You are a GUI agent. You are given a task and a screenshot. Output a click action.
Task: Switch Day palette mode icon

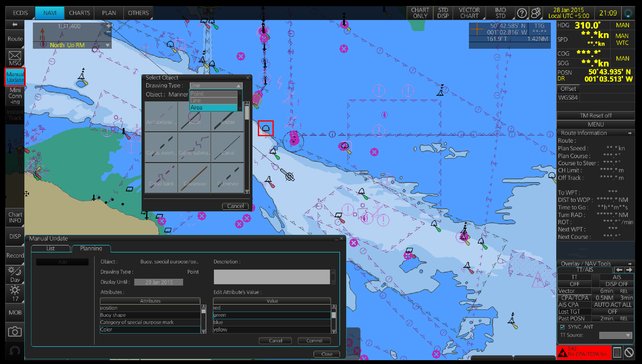click(15, 275)
